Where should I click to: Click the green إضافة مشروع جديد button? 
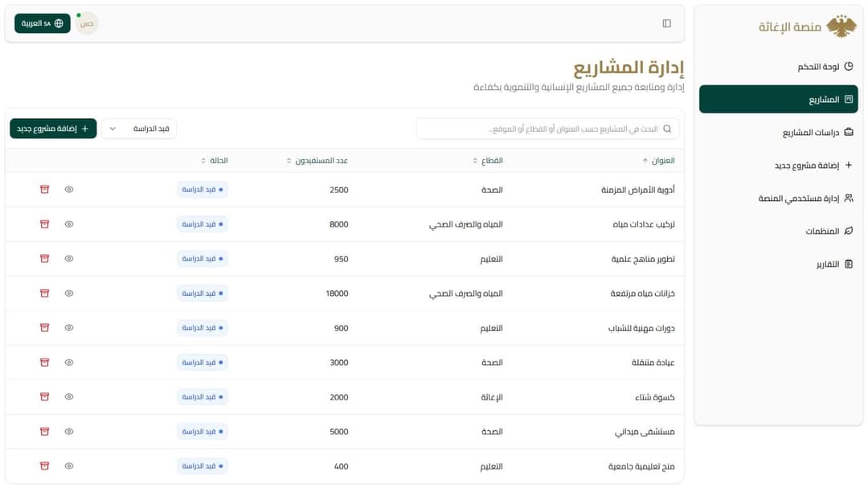53,128
